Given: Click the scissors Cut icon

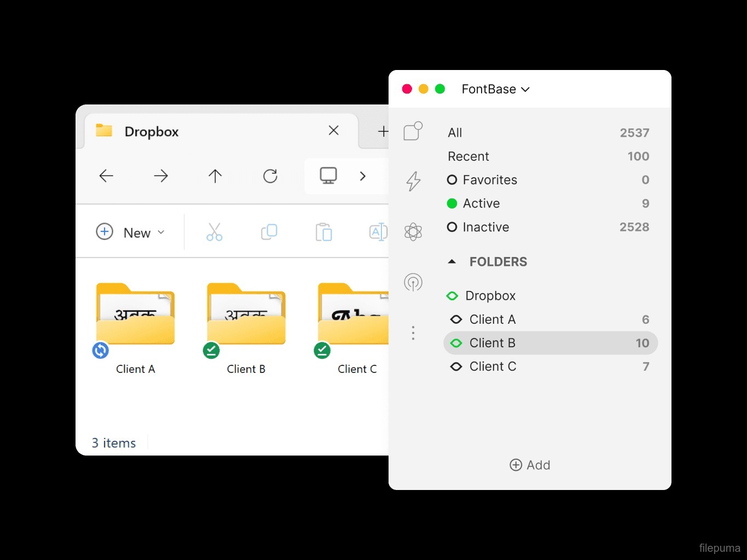Looking at the screenshot, I should click(214, 232).
